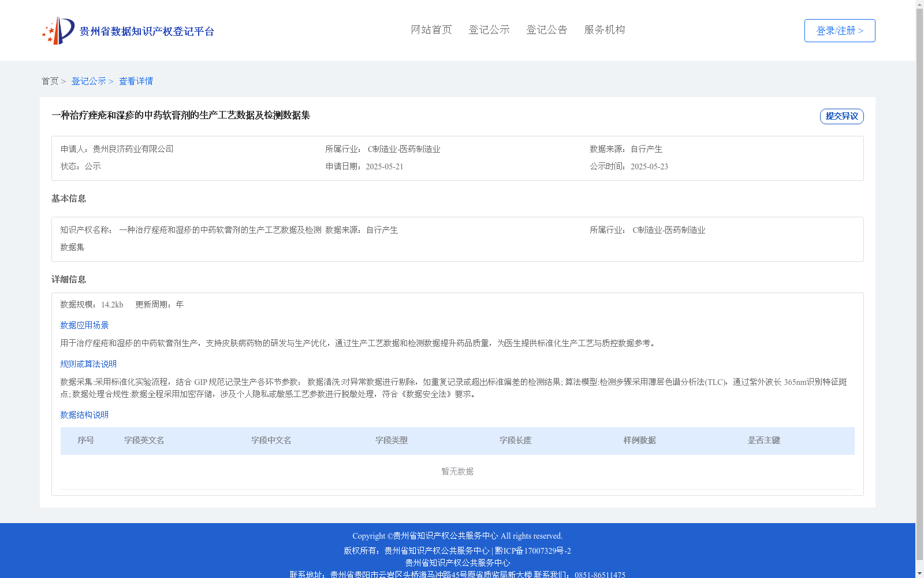The height and width of the screenshot is (578, 924).
Task: Go to the 登记公示 nav item
Action: coord(489,30)
